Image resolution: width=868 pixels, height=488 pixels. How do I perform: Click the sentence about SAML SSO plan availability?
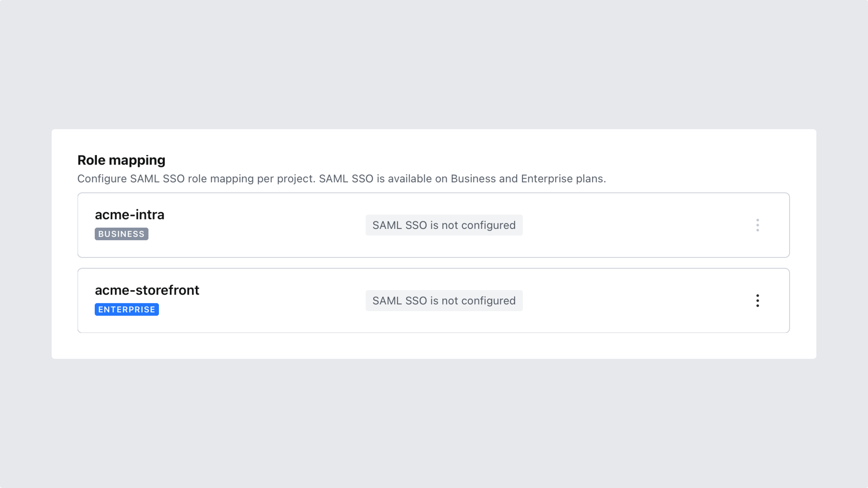462,179
